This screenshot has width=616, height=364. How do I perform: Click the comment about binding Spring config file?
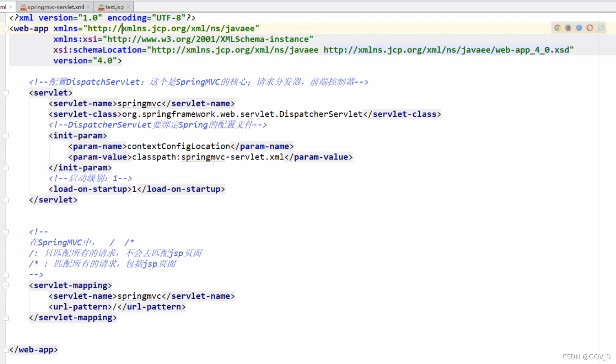point(158,125)
